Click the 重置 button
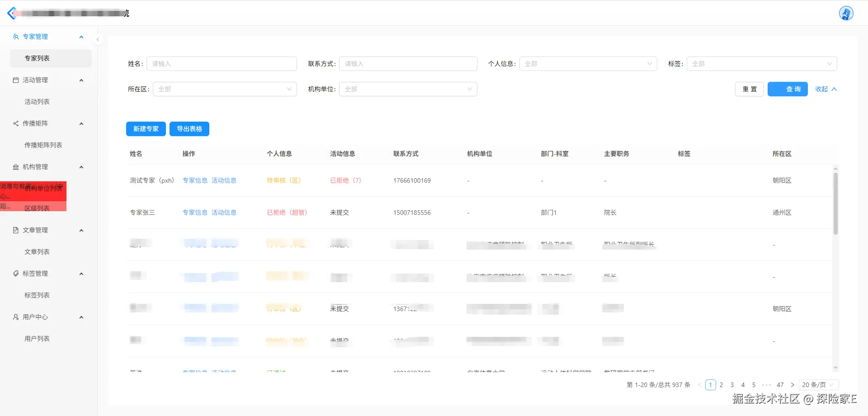Viewport: 868px width, 416px height. coord(750,89)
